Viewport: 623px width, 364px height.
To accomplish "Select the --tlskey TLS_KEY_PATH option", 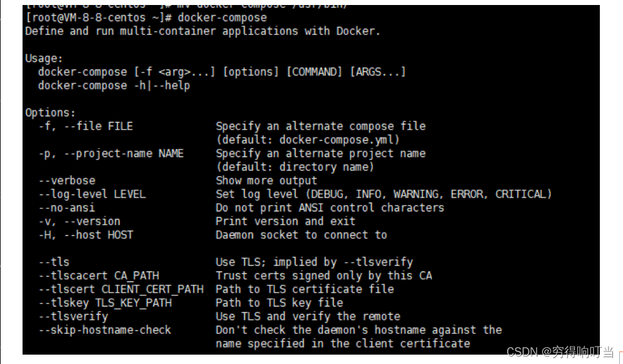I will click(x=105, y=303).
